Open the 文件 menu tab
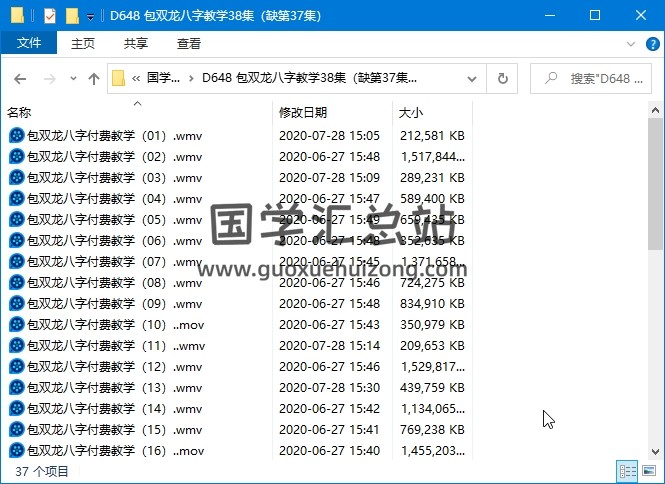This screenshot has width=665, height=484. coord(29,43)
